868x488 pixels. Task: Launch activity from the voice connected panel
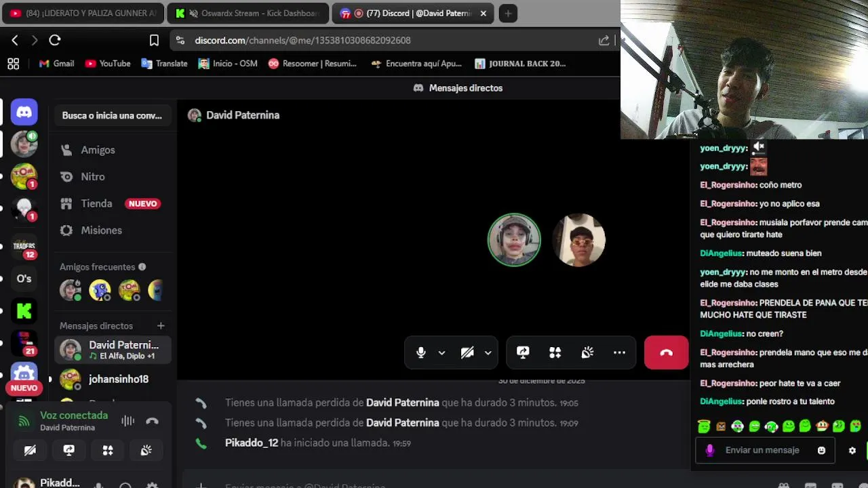coord(108,450)
